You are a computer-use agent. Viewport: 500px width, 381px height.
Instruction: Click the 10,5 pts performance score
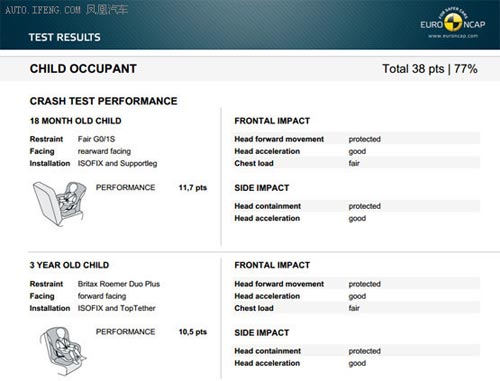tap(193, 332)
